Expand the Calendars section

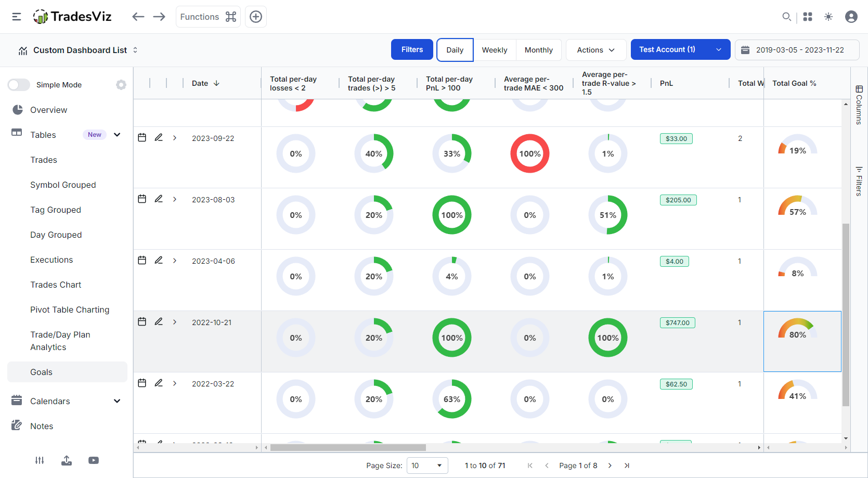(117, 401)
